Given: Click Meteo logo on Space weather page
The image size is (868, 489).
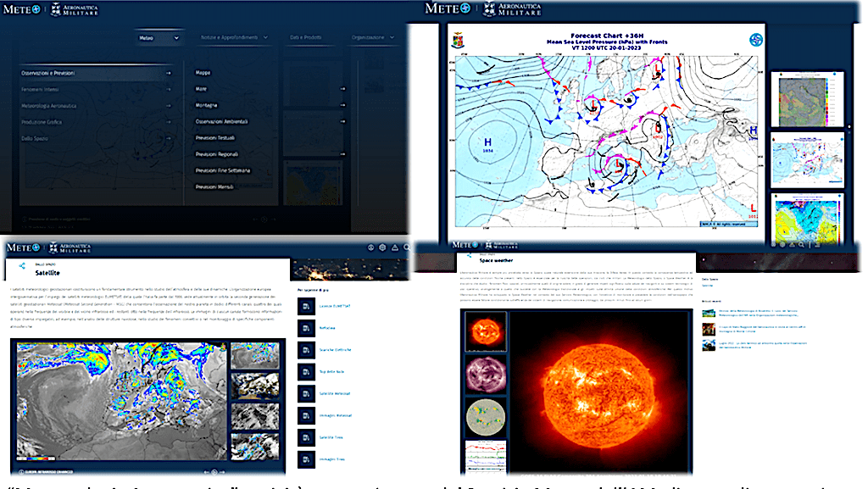Looking at the screenshot, I should 465,244.
